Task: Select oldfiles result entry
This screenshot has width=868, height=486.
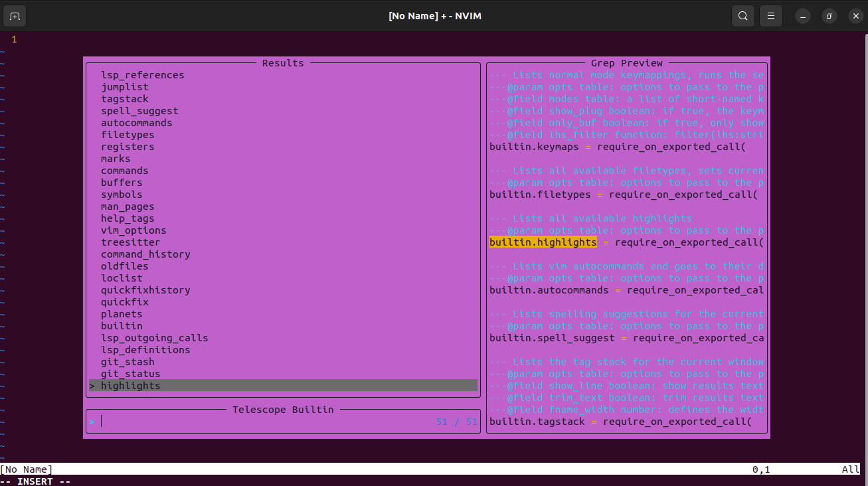Action: pyautogui.click(x=125, y=266)
